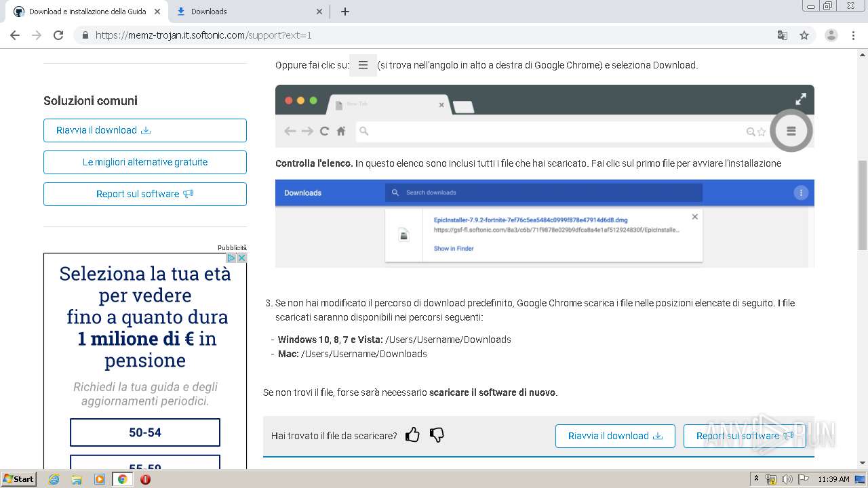Reload the current page

point(58,35)
